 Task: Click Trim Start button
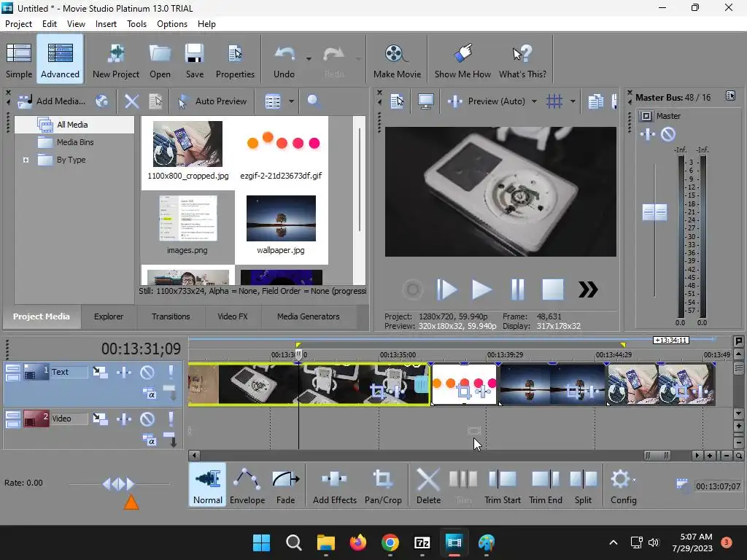(x=502, y=485)
